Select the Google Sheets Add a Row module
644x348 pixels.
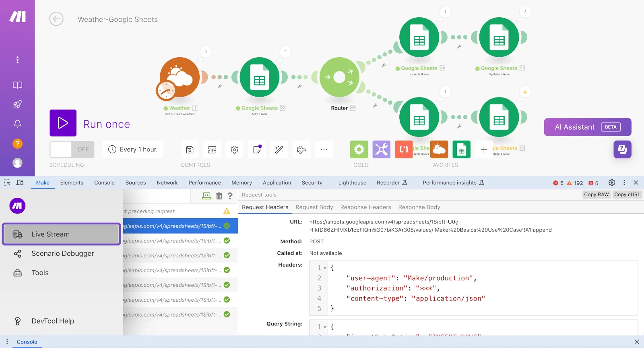[x=260, y=77]
